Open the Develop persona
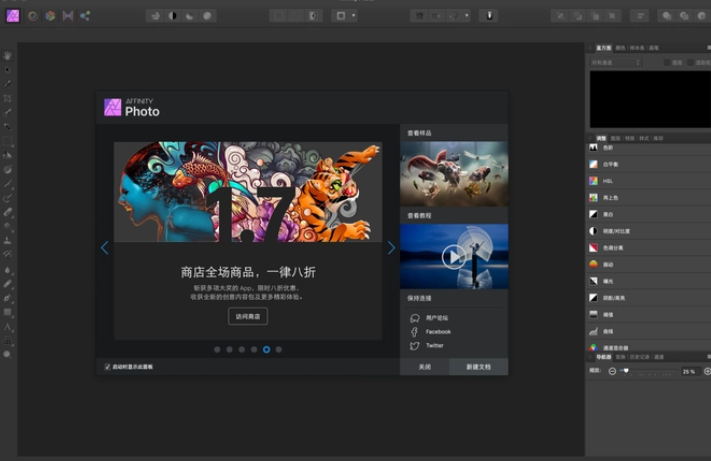Screen dimensions: 711x461 click(x=50, y=16)
